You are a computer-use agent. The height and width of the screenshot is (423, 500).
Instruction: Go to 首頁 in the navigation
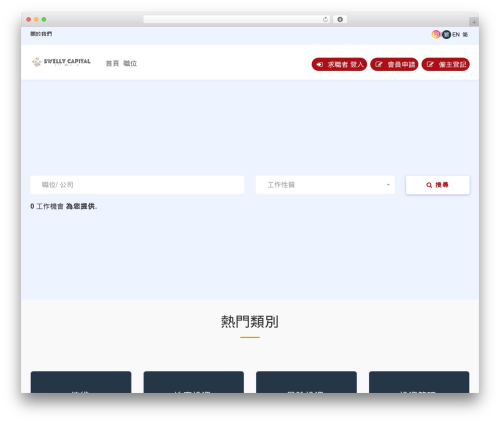click(x=112, y=63)
